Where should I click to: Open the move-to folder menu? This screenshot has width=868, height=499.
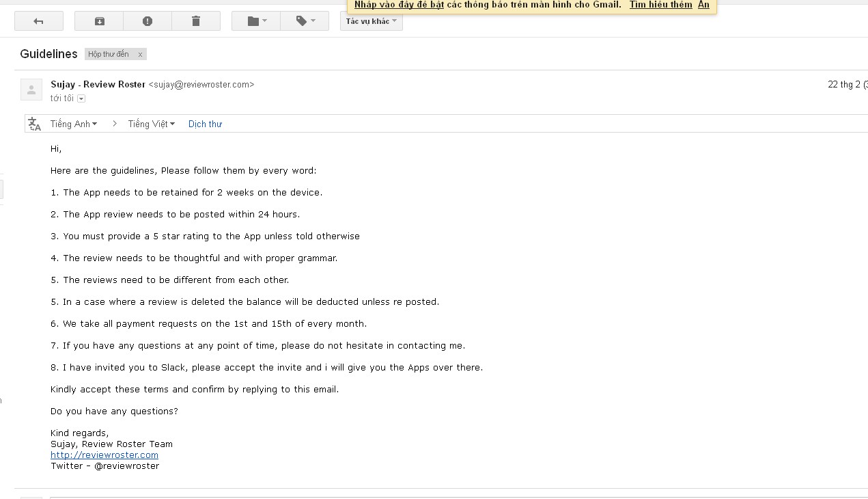click(256, 21)
